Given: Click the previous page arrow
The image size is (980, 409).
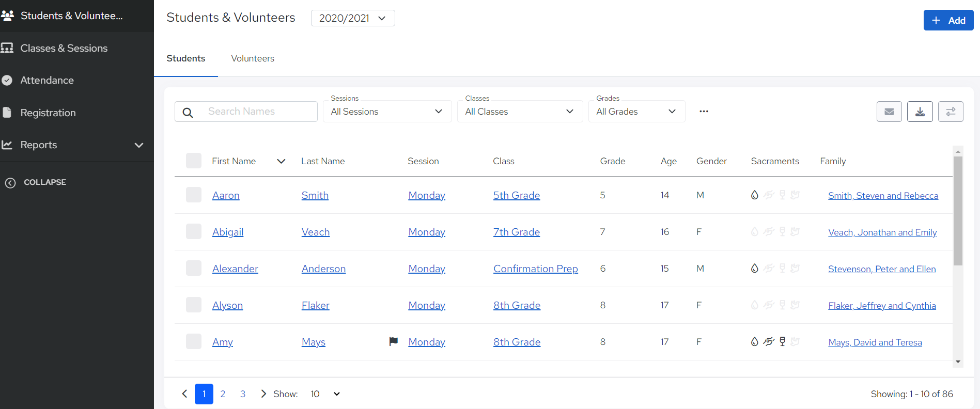Looking at the screenshot, I should [184, 394].
